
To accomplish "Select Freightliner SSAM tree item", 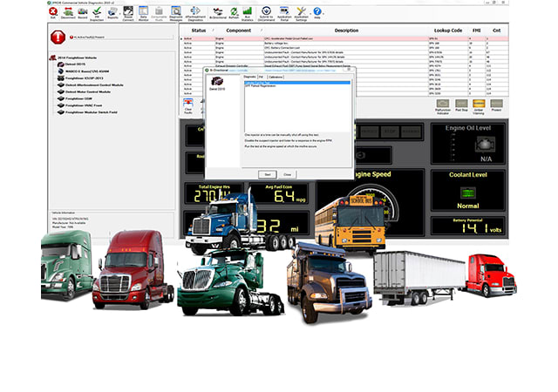I will coord(78,98).
